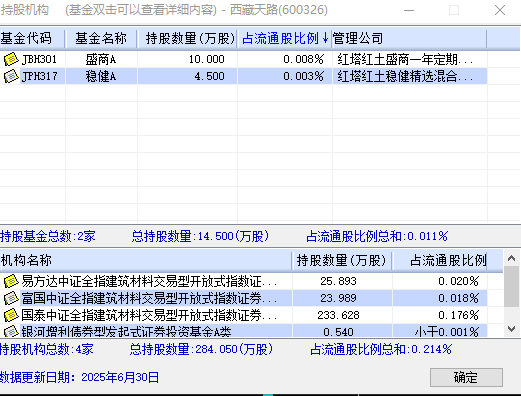
Task: Click 总持股数量:14.500(万股) summary text
Action: (200, 236)
